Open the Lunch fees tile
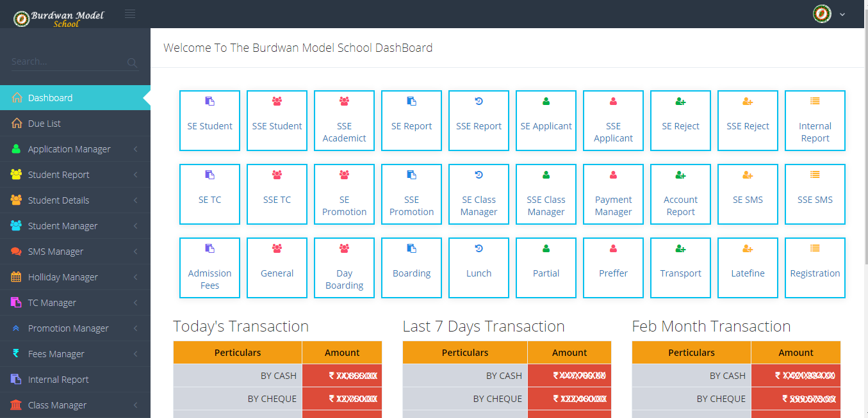The width and height of the screenshot is (868, 418). [x=479, y=268]
